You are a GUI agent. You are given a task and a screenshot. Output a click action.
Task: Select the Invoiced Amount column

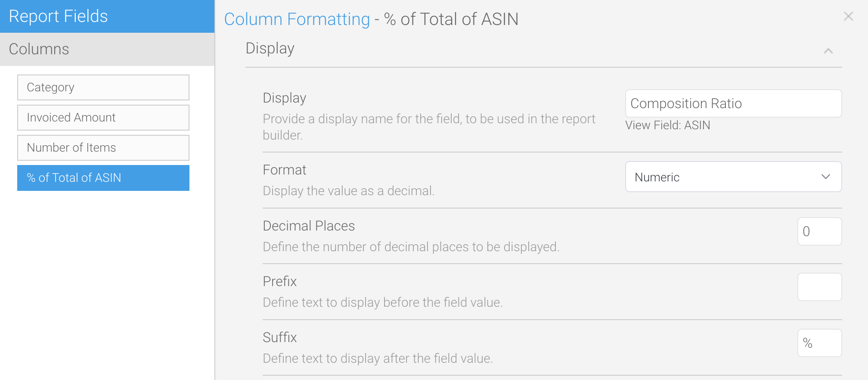(x=103, y=118)
